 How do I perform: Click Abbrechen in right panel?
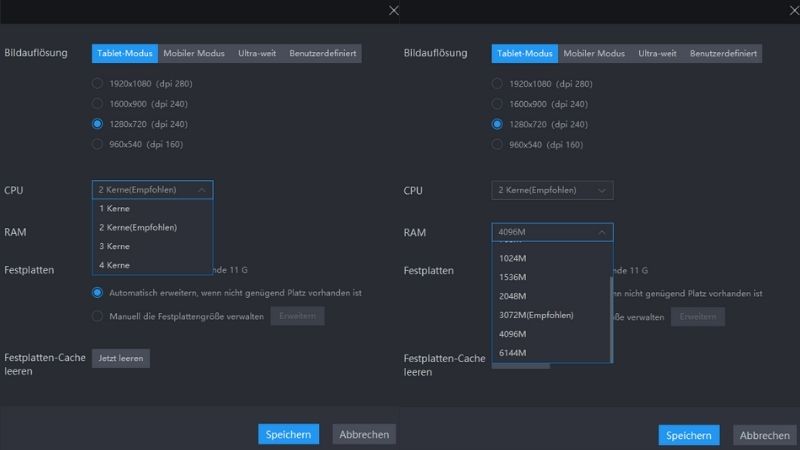(765, 435)
